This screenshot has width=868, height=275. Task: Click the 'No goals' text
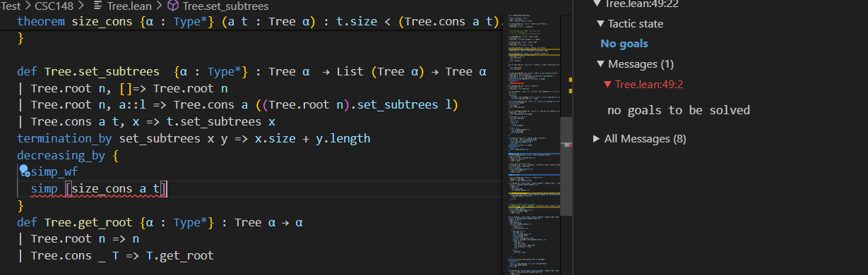coord(624,44)
